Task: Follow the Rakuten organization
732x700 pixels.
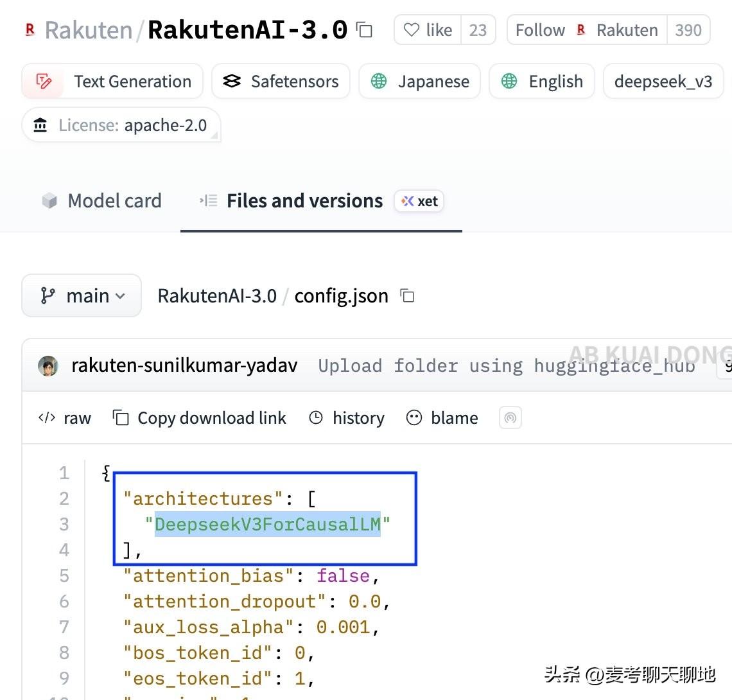Action: coord(588,30)
